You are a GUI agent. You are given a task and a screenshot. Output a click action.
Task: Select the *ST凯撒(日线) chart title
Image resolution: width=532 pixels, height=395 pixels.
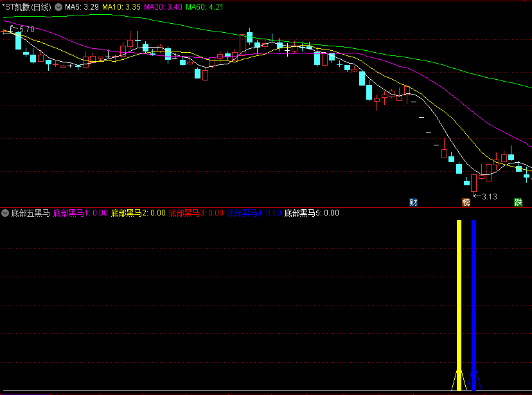[x=26, y=7]
